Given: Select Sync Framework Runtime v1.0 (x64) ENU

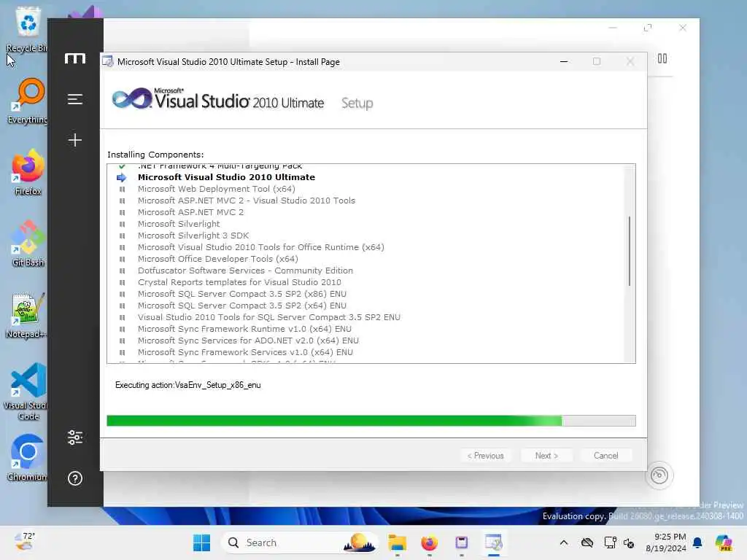Looking at the screenshot, I should coord(244,329).
